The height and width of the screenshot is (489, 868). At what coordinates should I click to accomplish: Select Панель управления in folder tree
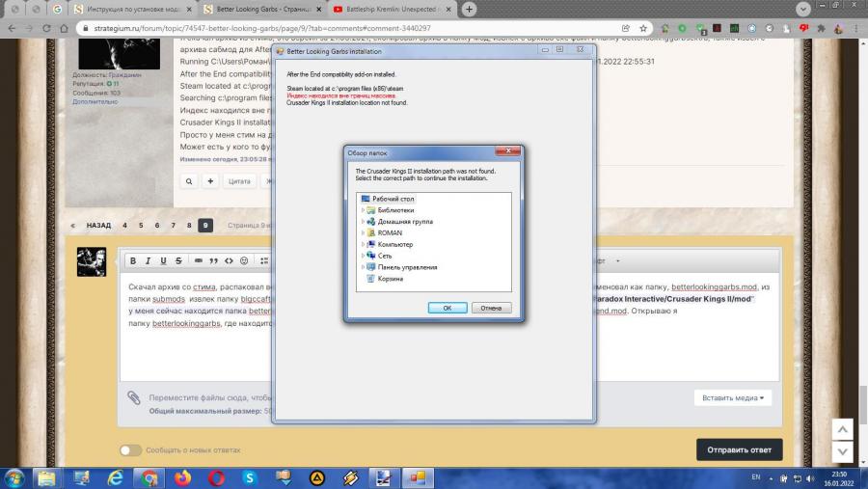407,267
